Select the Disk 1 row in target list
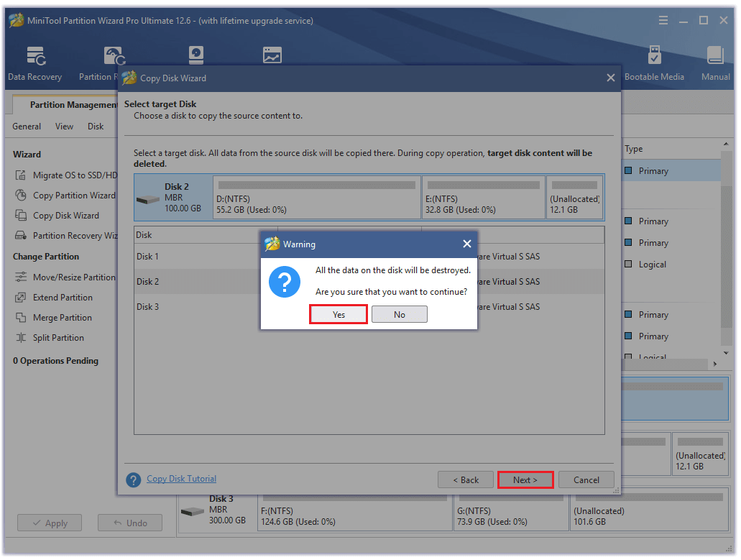The width and height of the screenshot is (741, 560). pos(369,257)
